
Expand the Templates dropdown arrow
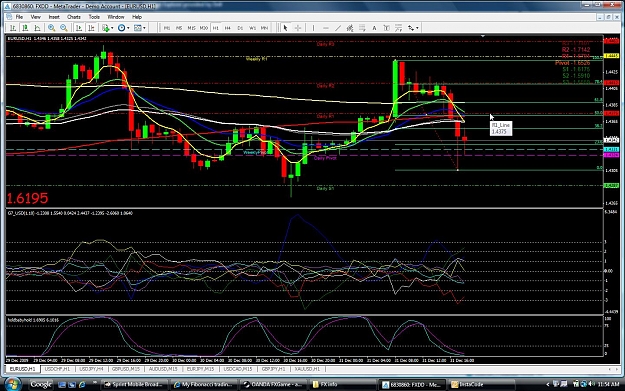[x=144, y=28]
